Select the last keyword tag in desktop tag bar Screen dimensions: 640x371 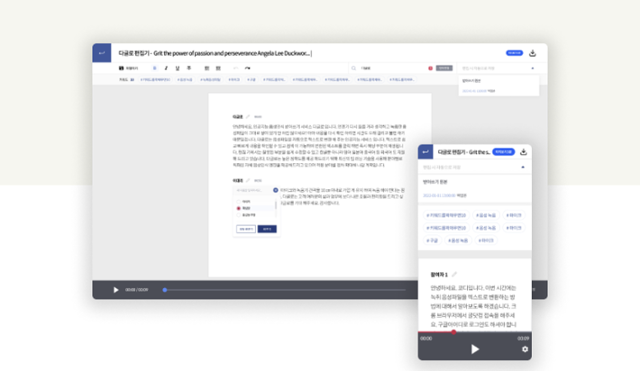[402, 80]
